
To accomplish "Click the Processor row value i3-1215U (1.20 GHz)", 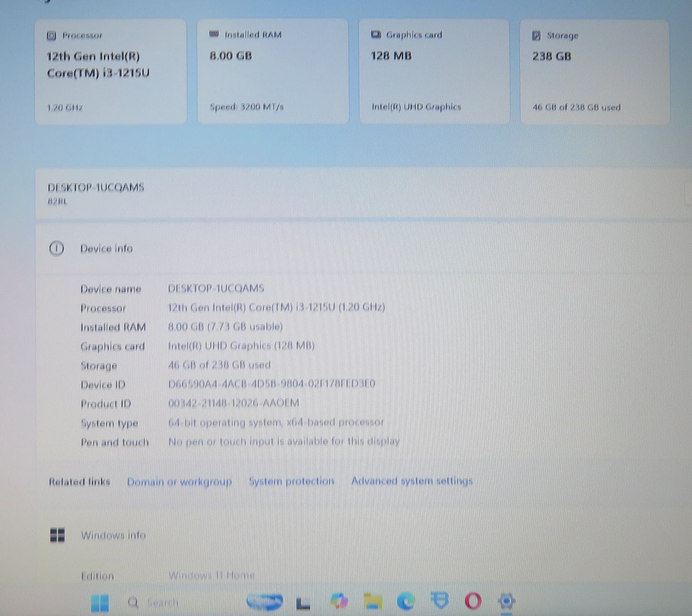I will (276, 308).
